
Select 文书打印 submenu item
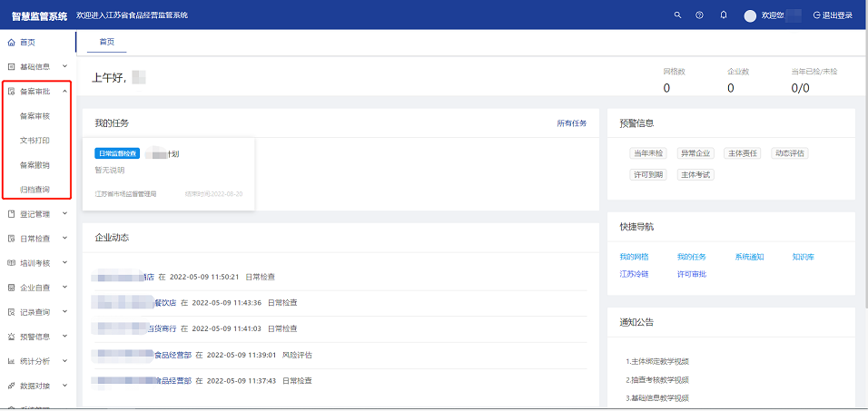point(35,141)
